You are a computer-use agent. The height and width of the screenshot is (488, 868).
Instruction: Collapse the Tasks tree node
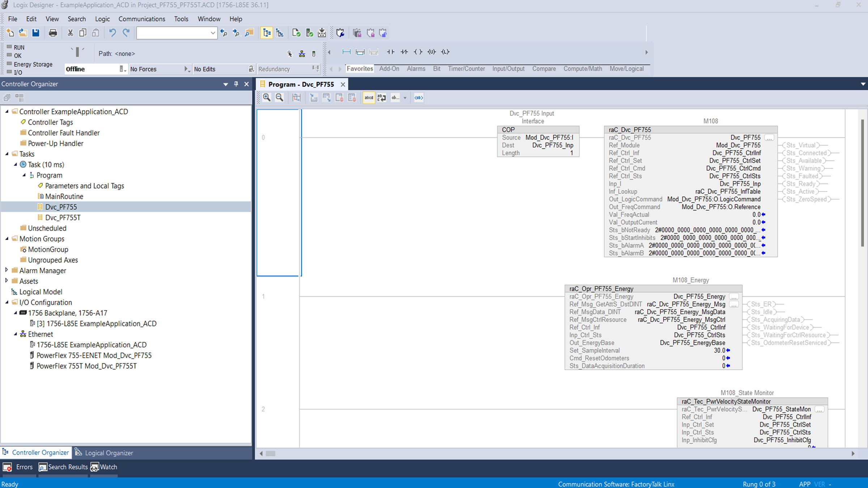click(7, 154)
